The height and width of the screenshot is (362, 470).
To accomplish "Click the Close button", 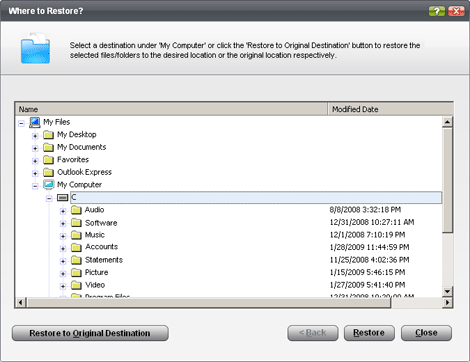I will 426,333.
